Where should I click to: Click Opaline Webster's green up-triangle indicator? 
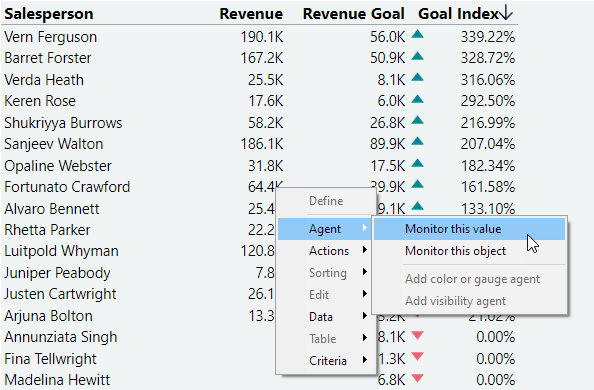(417, 164)
